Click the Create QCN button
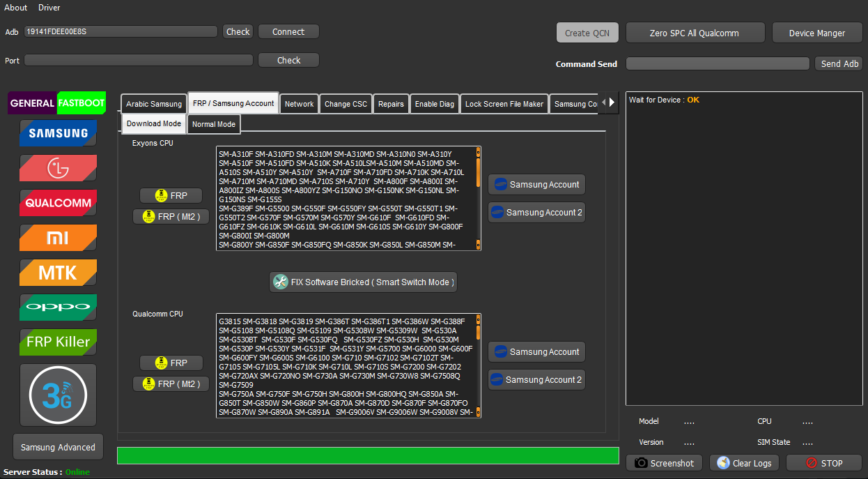The width and height of the screenshot is (868, 479). (587, 33)
